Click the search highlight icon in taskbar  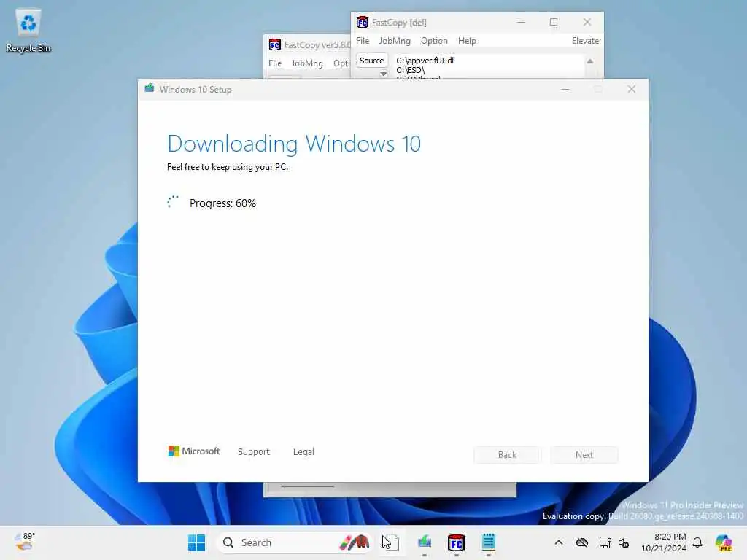point(355,542)
